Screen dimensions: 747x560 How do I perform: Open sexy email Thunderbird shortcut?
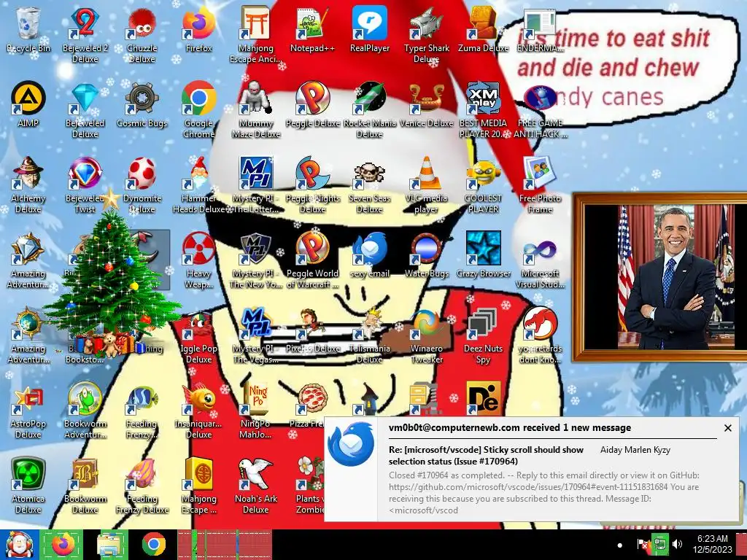(370, 255)
